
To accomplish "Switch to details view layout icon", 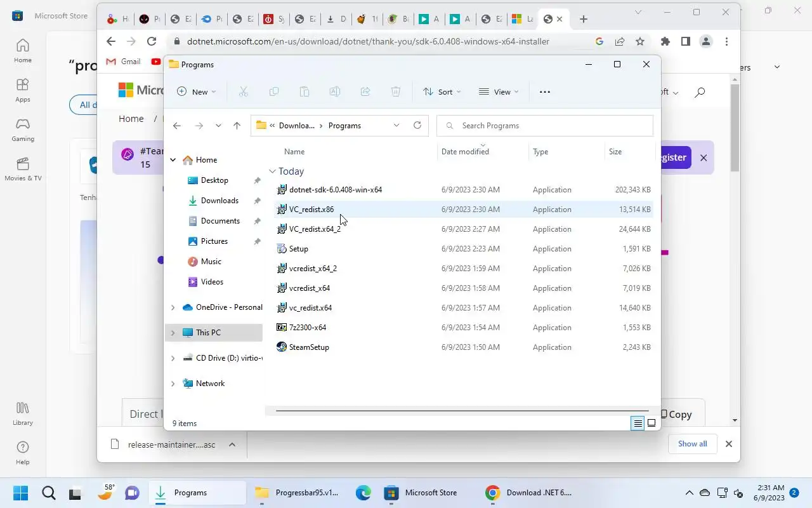I will click(x=638, y=423).
